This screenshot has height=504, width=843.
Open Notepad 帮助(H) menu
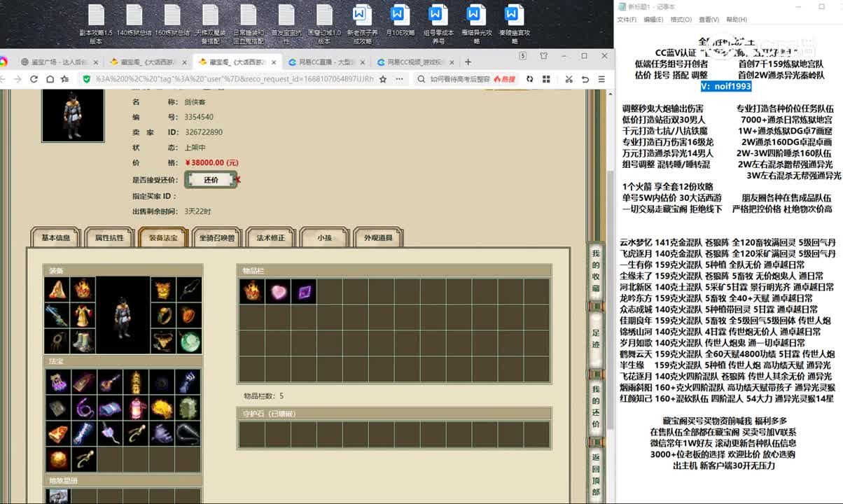tap(737, 20)
